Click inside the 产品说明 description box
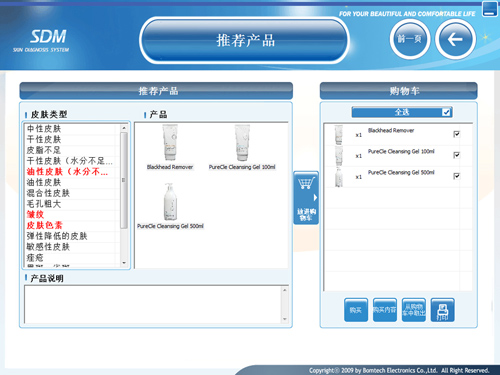Image resolution: width=500 pixels, height=375 pixels. click(x=153, y=304)
